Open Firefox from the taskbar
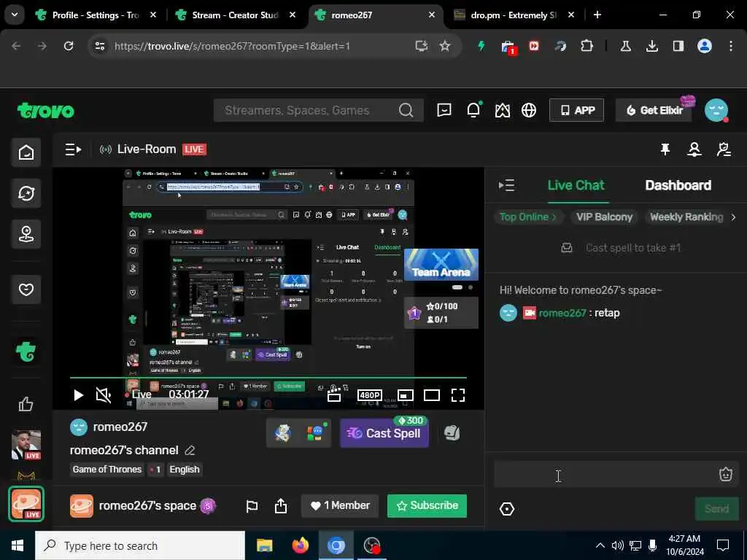 pyautogui.click(x=300, y=545)
